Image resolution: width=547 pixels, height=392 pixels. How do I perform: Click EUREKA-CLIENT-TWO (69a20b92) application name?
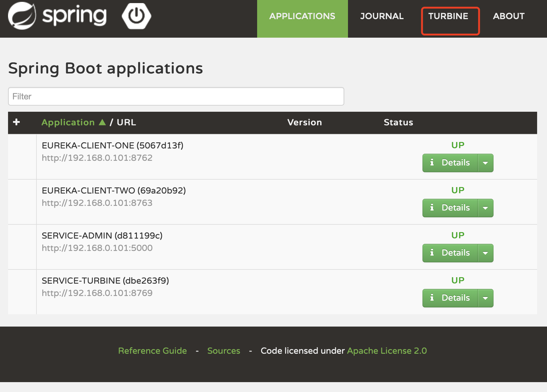114,190
